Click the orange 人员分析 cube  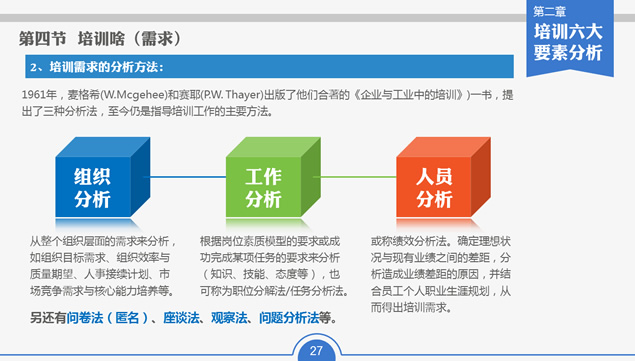pyautogui.click(x=443, y=177)
